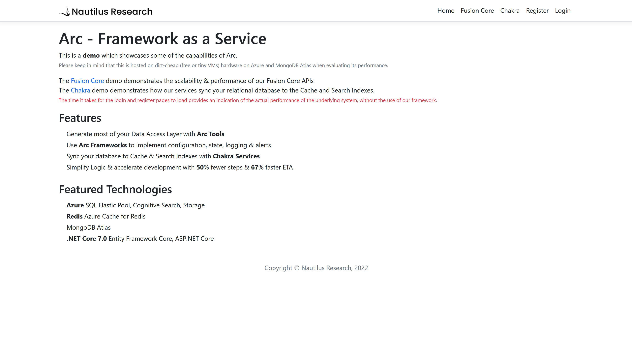632x364 pixels.
Task: Follow the blue Fusion Core link
Action: pos(87,81)
